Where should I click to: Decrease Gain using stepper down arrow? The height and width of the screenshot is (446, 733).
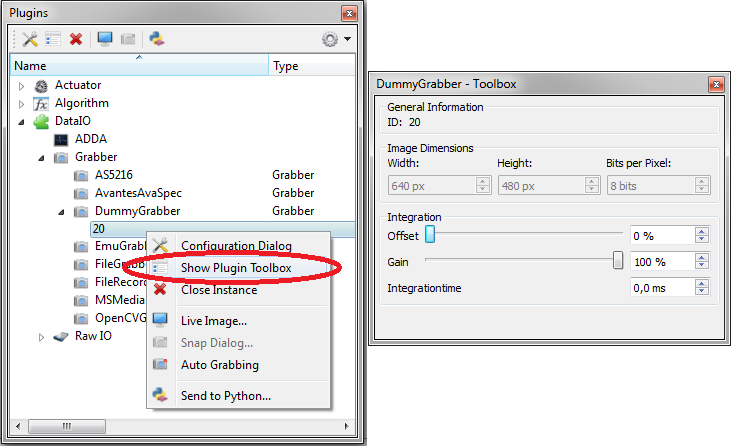[702, 266]
